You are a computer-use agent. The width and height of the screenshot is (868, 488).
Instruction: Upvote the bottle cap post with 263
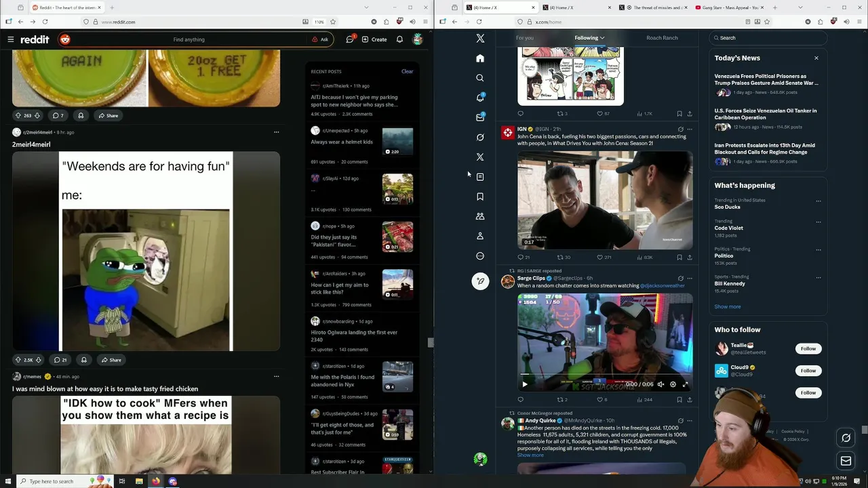point(18,115)
